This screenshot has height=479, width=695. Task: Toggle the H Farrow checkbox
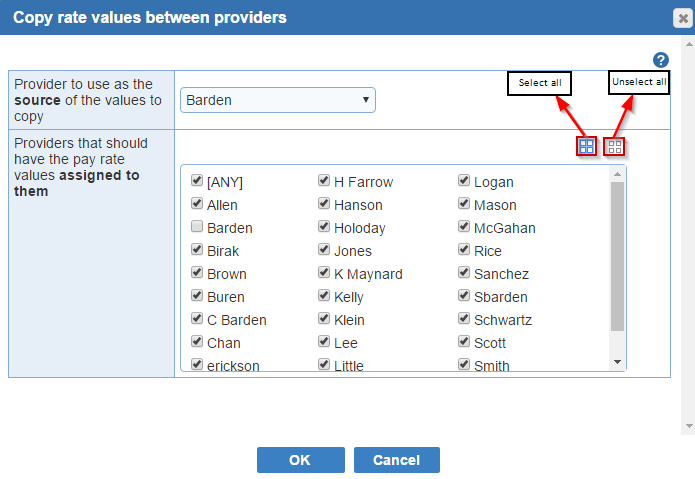pos(324,180)
